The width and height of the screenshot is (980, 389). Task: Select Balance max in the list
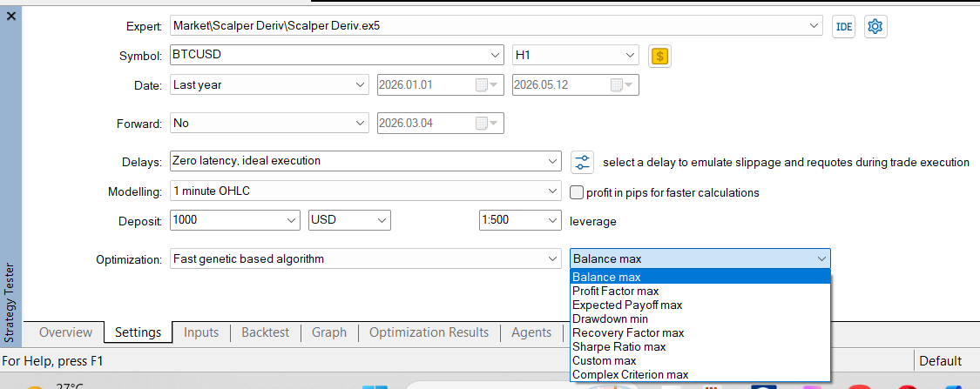(700, 278)
